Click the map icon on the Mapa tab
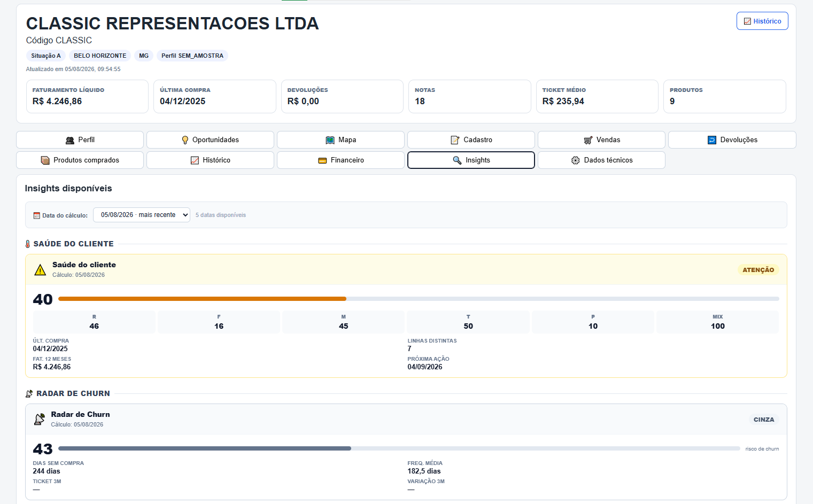Screen dimensions: 813x504 [x=330, y=140]
